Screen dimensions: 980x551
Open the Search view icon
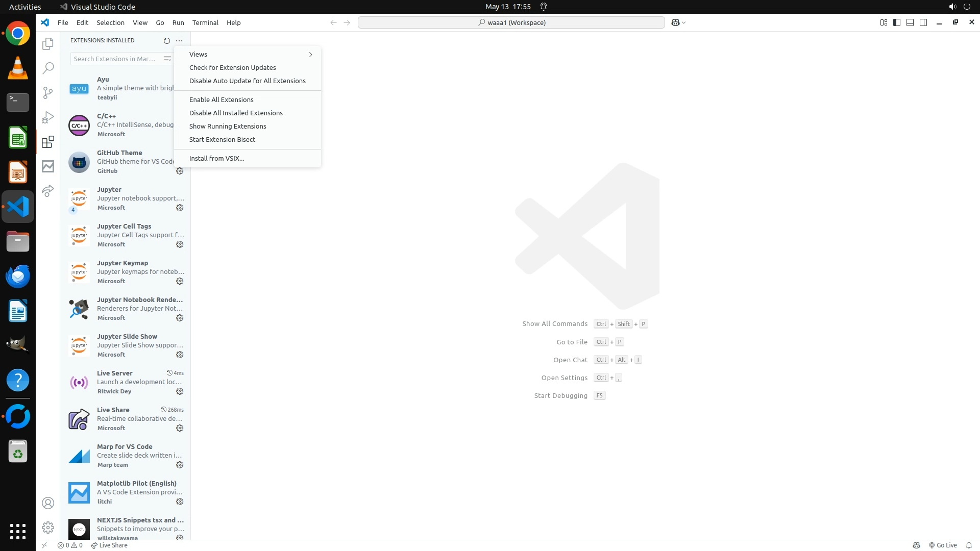48,68
